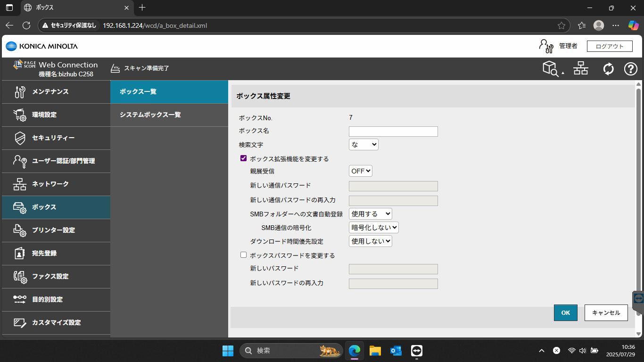The width and height of the screenshot is (644, 362).
Task: Open SMB通信の暗号化 dropdown
Action: coord(374,228)
